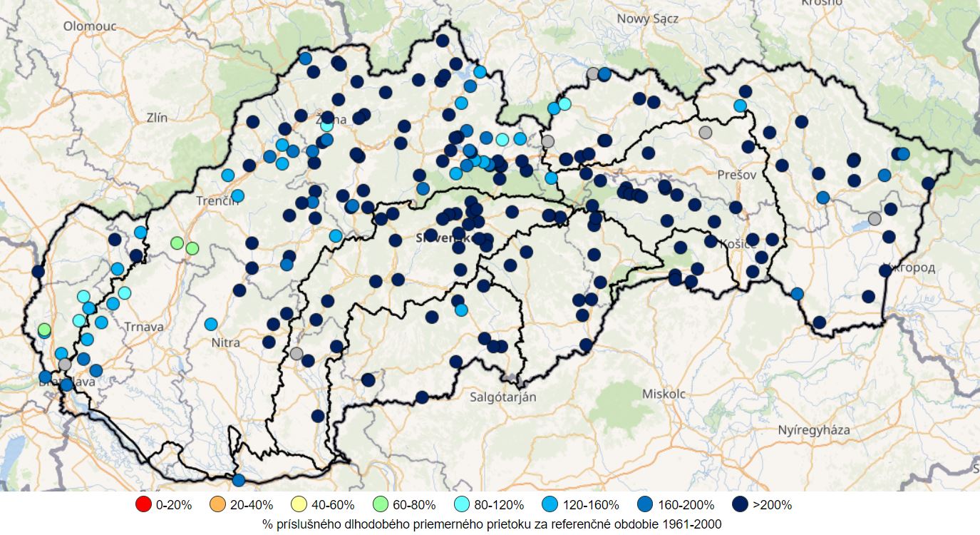Viewport: 980px width, 535px height.
Task: Click the southernmost blue station marker
Action: 238,480
